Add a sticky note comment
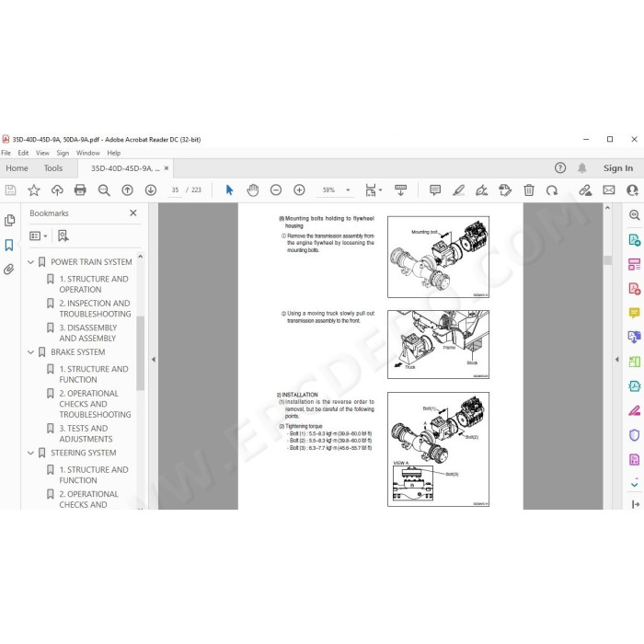 435,190
